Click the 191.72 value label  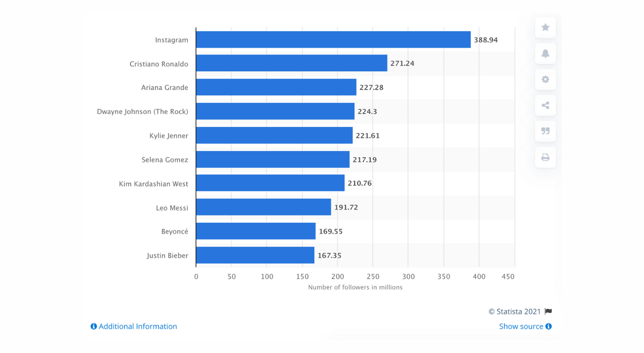(346, 207)
